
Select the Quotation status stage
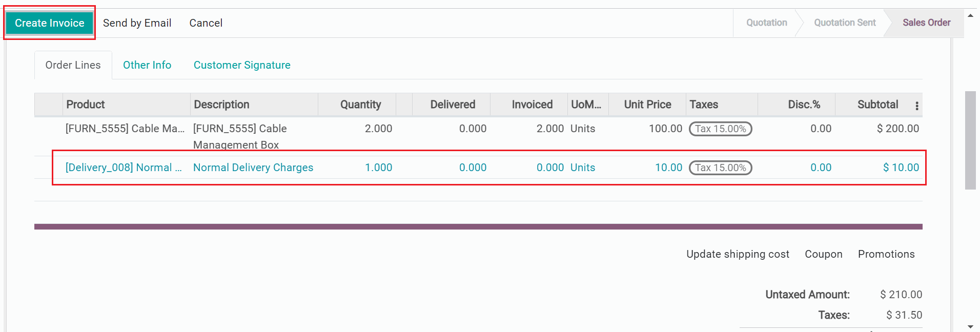766,23
